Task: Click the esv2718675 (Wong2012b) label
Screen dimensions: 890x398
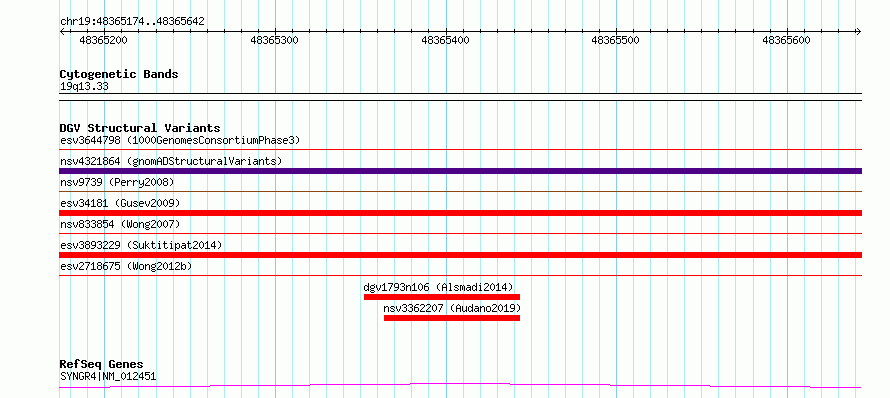Action: 125,266
